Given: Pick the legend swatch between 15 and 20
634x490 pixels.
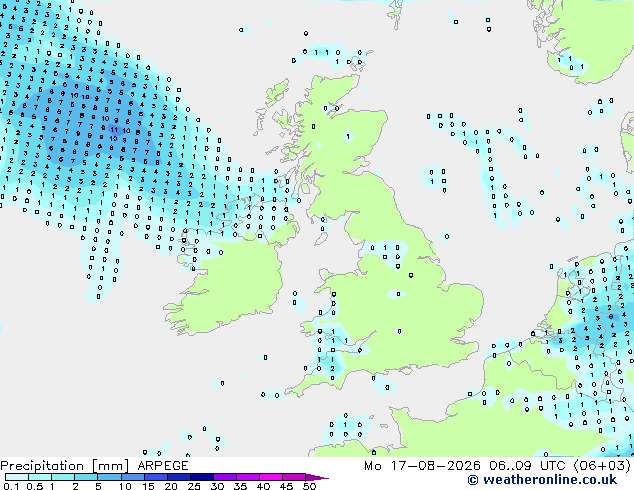Looking at the screenshot, I should (x=155, y=477).
